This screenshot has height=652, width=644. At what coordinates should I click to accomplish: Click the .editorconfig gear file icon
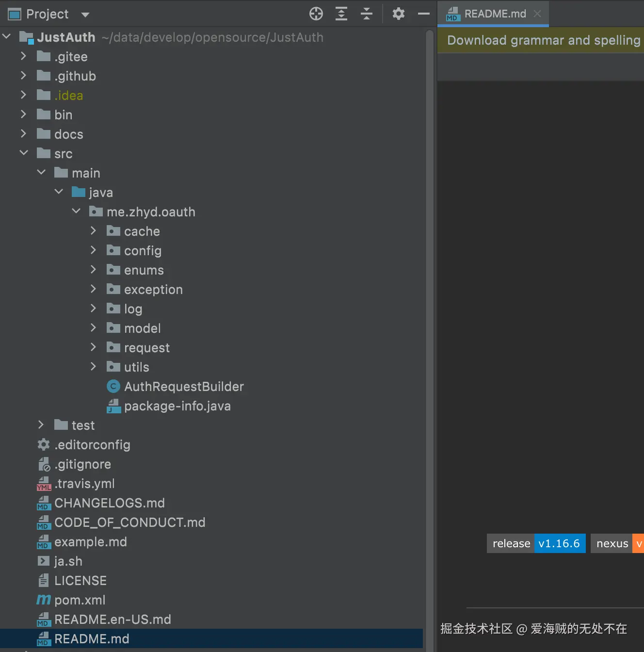pos(44,444)
